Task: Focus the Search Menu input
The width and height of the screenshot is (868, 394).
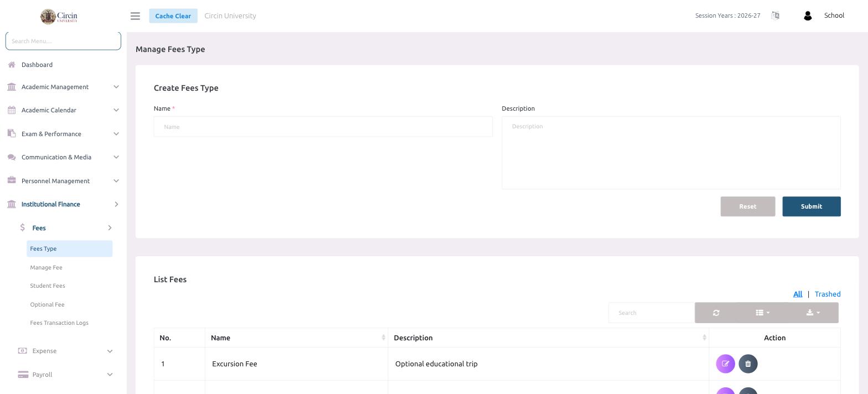Action: pos(63,41)
